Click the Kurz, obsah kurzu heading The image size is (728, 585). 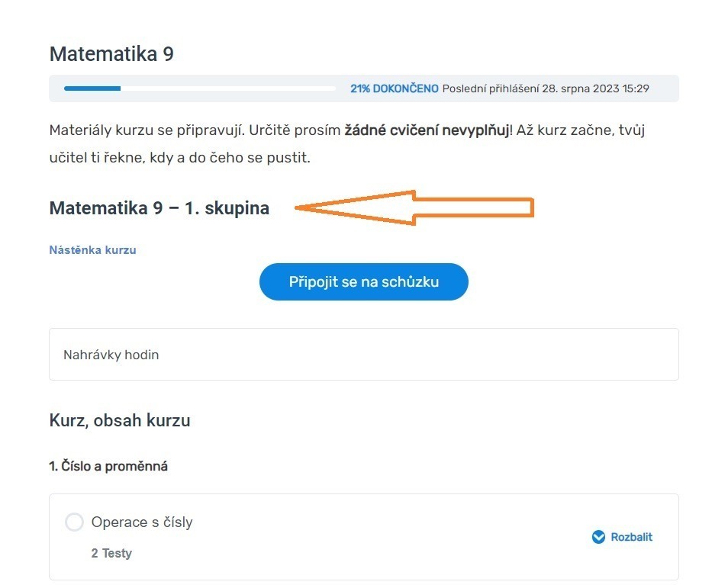120,420
